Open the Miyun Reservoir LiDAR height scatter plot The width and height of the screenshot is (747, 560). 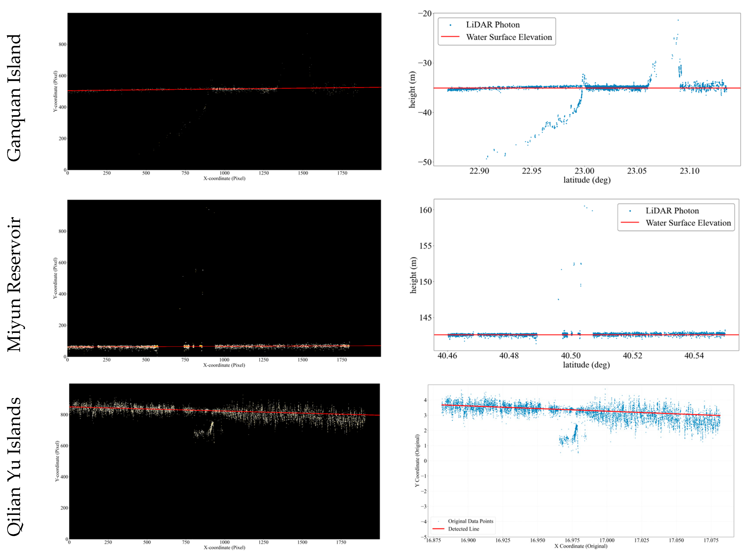587,275
